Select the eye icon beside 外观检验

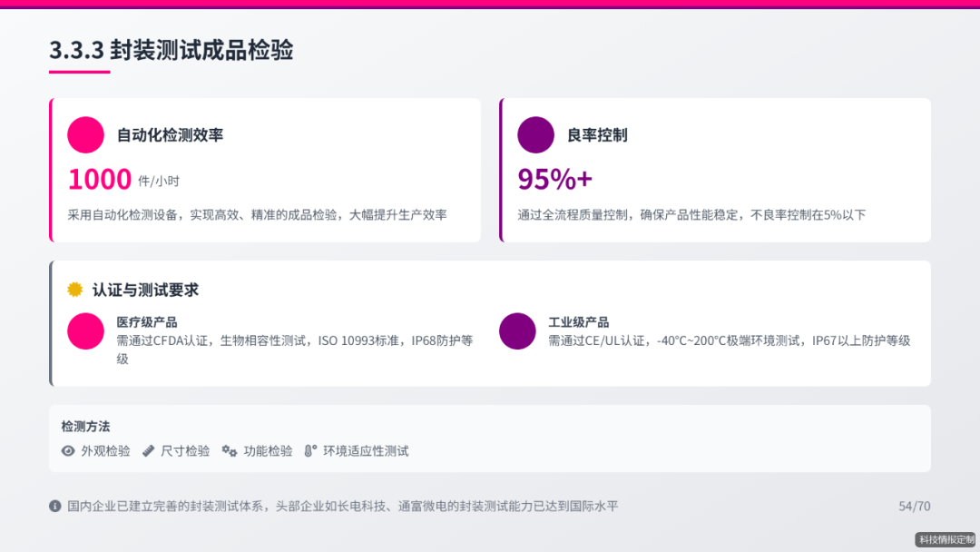[x=68, y=451]
